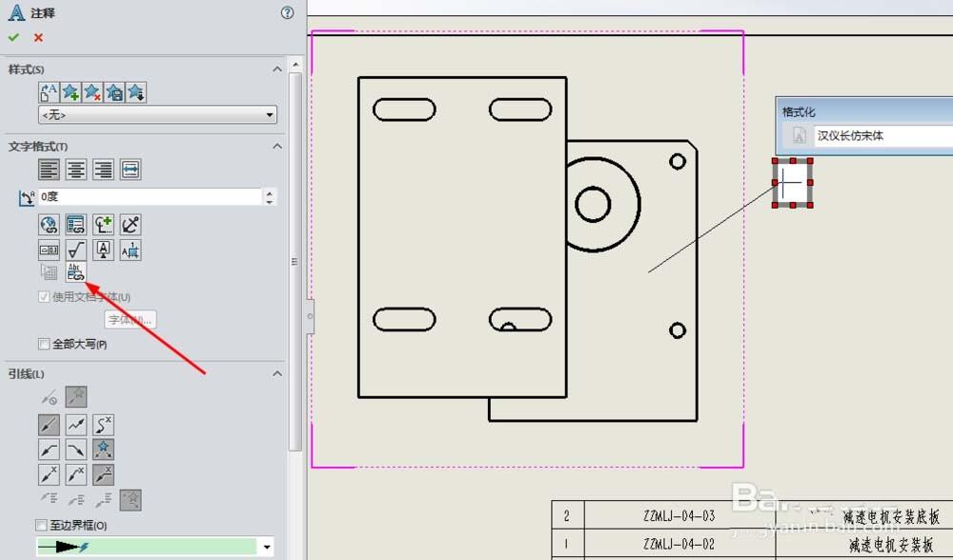Collapse the 引线 leader section

(x=277, y=373)
